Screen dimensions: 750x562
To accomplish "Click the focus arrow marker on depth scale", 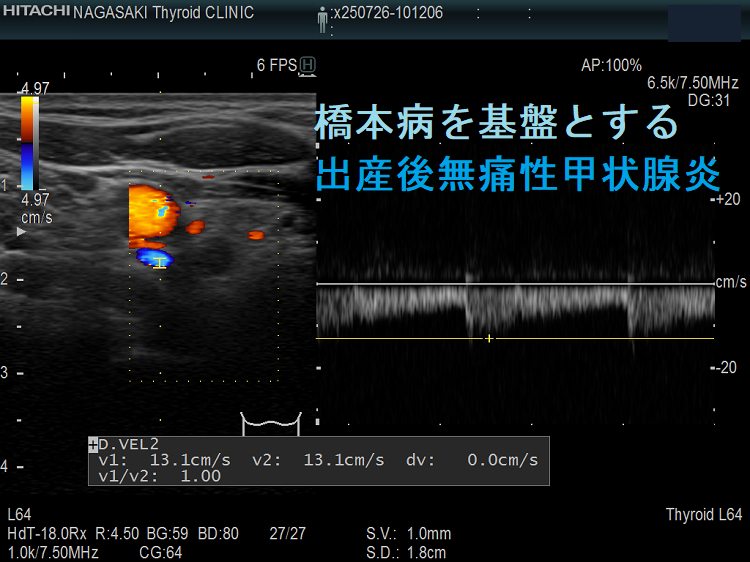I will 22,230.
